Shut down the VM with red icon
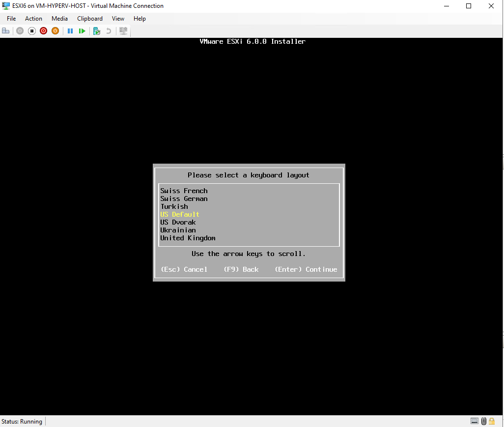504x427 pixels. pyautogui.click(x=43, y=31)
